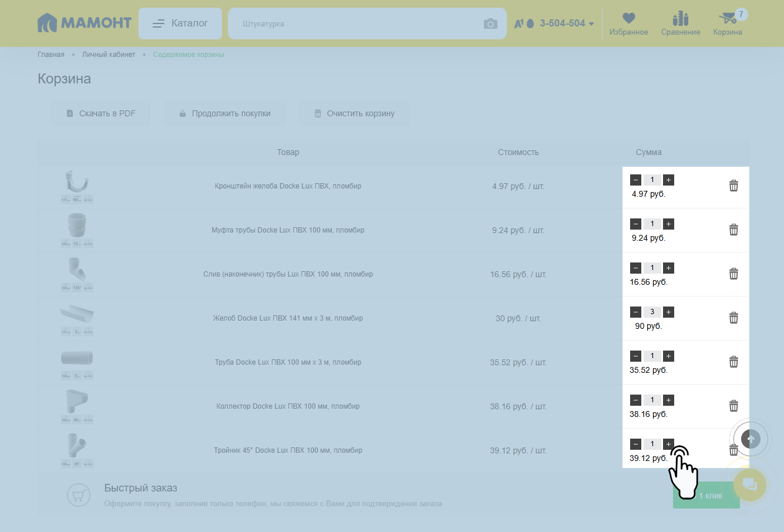
Task: Open the Желоб Docke Lux ПВХ 141 мм link
Action: click(288, 318)
